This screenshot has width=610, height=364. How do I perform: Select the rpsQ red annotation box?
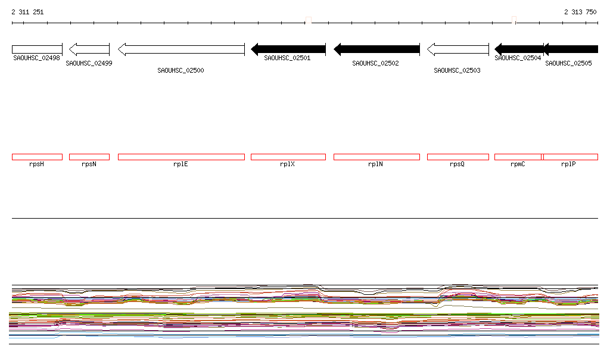[x=458, y=157]
